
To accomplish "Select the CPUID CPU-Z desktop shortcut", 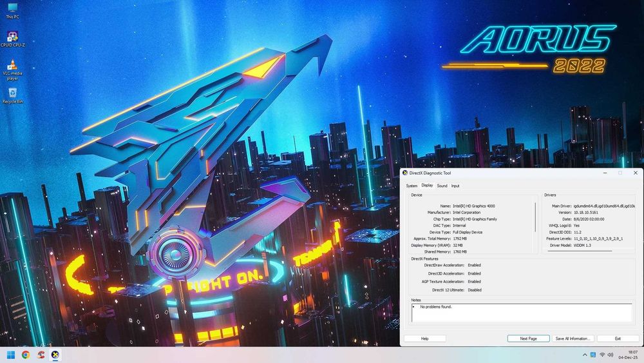I will [12, 39].
